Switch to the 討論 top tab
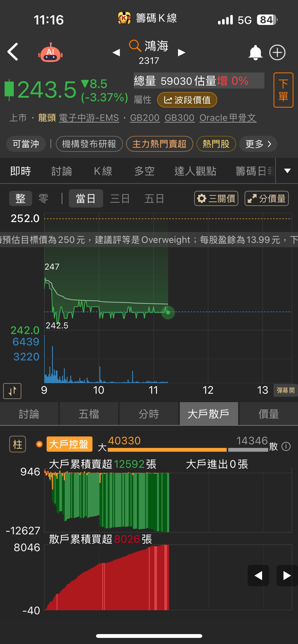This screenshot has height=644, width=298. point(62,171)
